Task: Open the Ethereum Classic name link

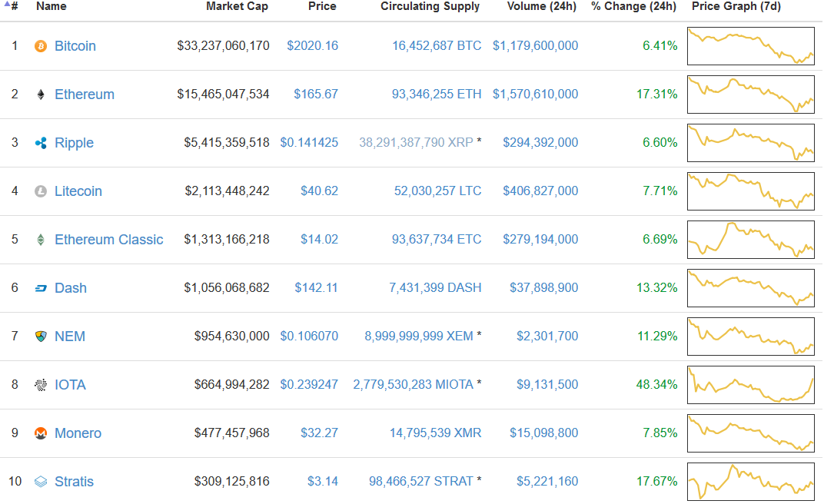Action: [x=109, y=240]
